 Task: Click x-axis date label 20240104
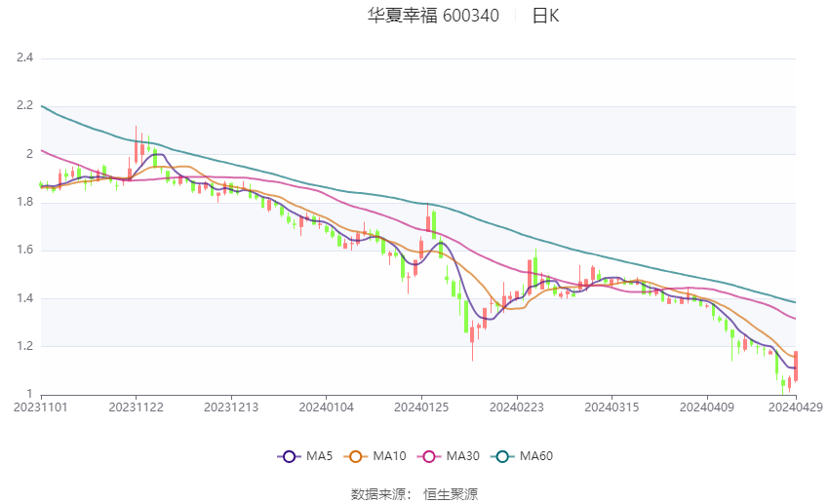point(326,407)
